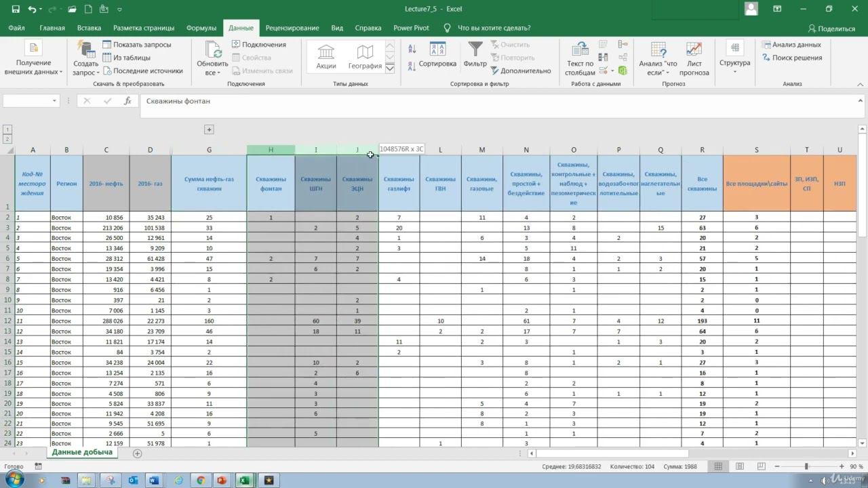Image resolution: width=868 pixels, height=488 pixels.
Task: Open Forecast Sheet (Лист прогноза)
Action: (694, 58)
